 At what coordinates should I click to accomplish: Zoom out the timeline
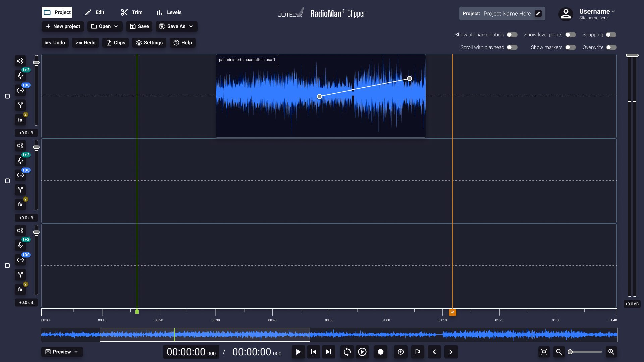coord(559,352)
